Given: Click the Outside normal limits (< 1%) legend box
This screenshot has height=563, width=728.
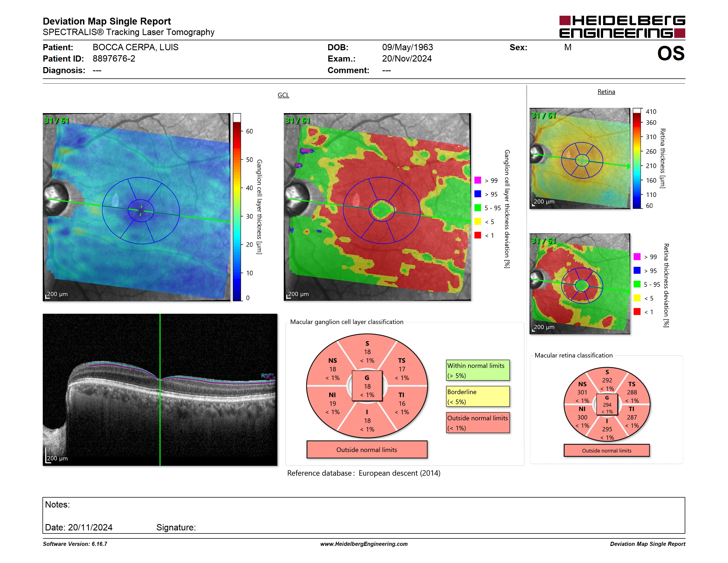Looking at the screenshot, I should click(x=478, y=423).
